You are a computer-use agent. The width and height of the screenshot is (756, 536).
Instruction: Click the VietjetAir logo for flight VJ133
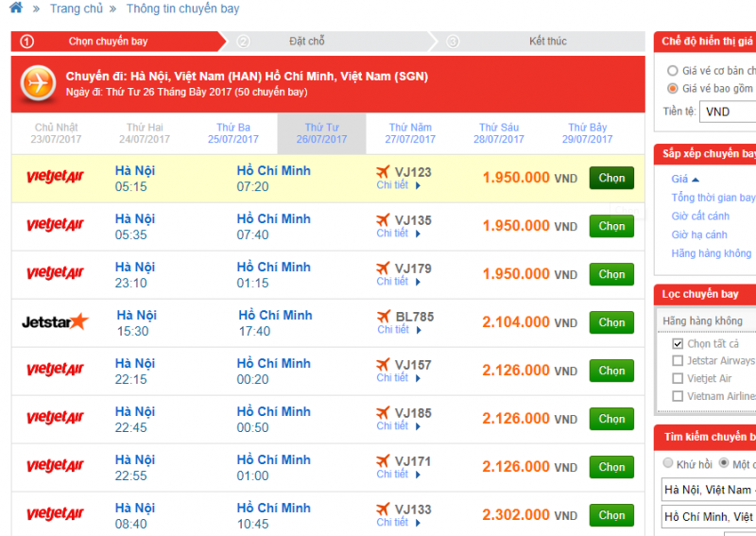click(x=55, y=514)
